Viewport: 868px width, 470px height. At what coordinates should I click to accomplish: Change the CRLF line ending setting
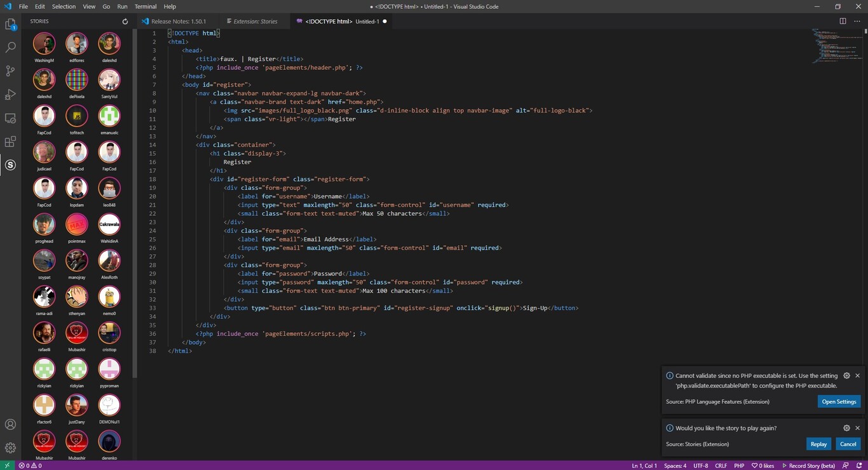tap(721, 465)
